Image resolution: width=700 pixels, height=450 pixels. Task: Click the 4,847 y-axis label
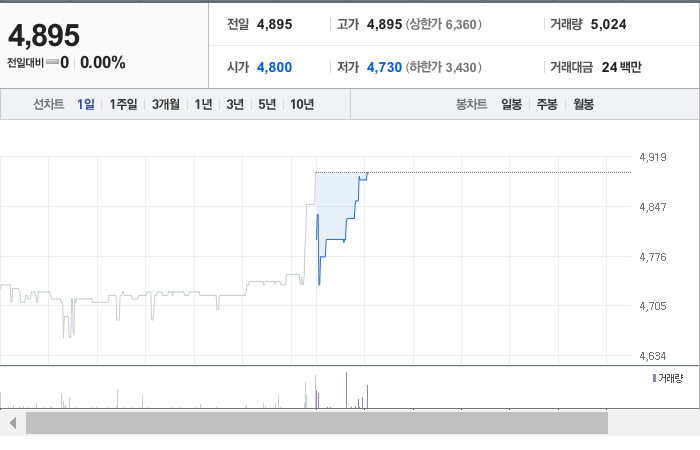[653, 207]
